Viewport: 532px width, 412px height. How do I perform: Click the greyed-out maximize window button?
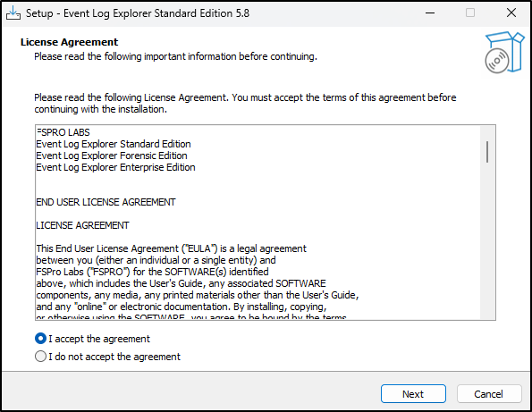tap(470, 13)
